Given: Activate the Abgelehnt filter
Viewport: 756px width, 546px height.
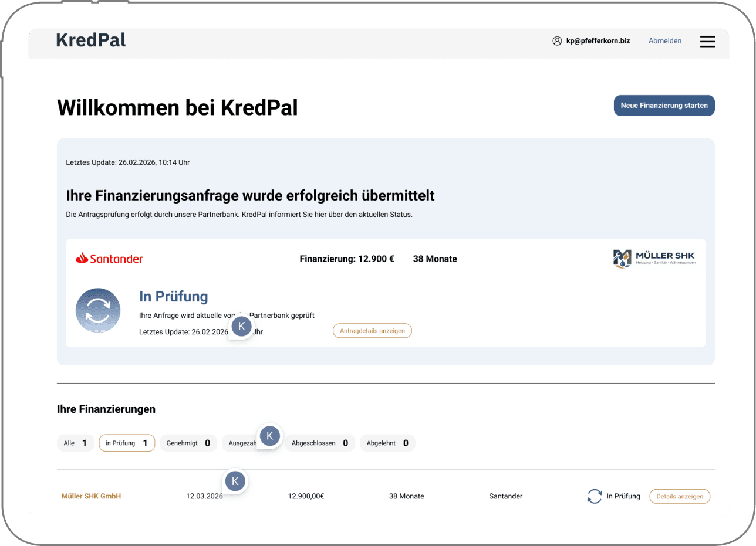Looking at the screenshot, I should (x=387, y=443).
